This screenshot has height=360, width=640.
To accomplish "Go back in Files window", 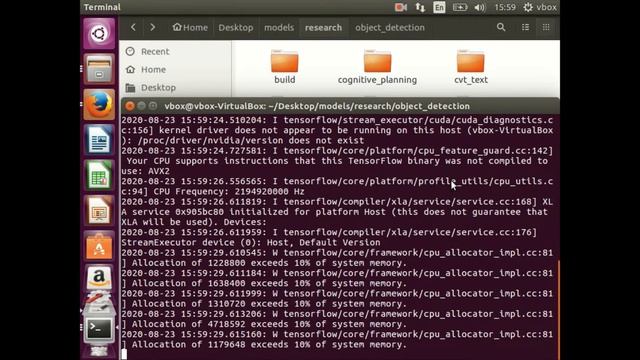I will pyautogui.click(x=133, y=27).
